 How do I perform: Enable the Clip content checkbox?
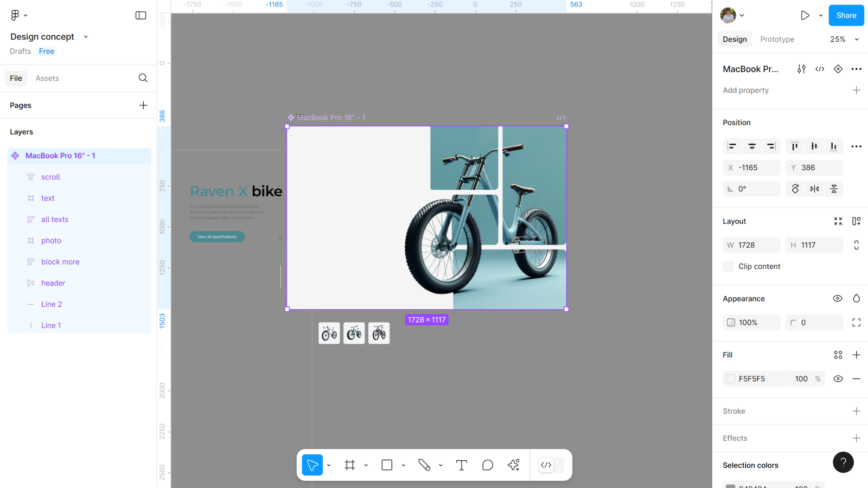[728, 266]
